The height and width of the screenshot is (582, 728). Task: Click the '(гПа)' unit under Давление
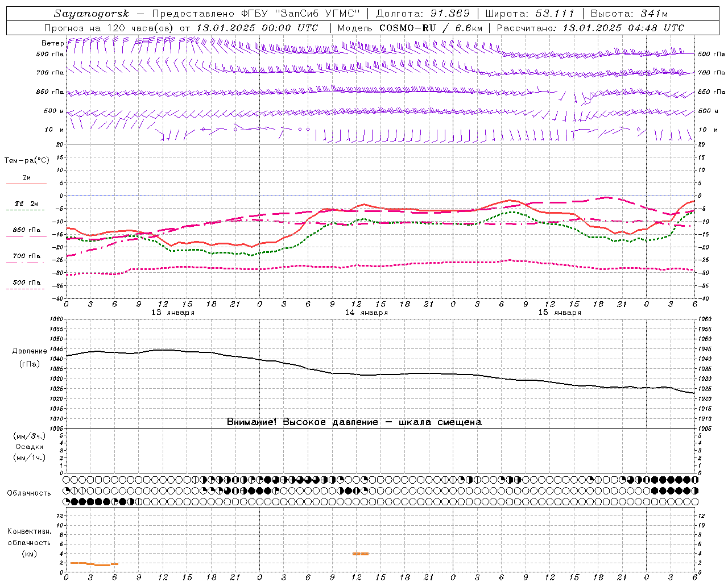coord(30,364)
